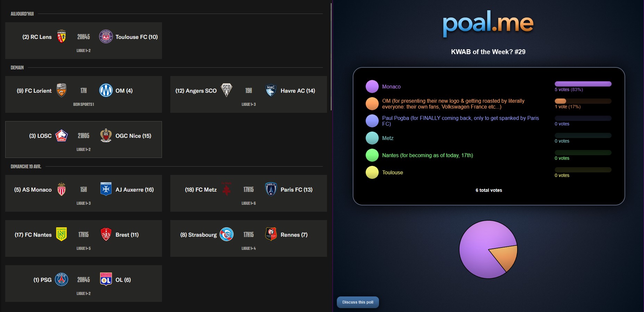The width and height of the screenshot is (644, 312).
Task: Click the OM club logo
Action: (106, 90)
